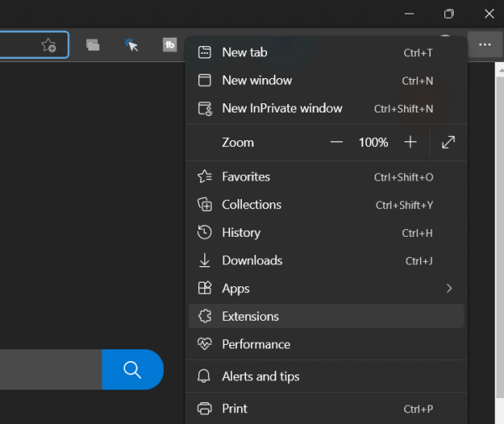This screenshot has width=504, height=424.
Task: Click the New window icon
Action: [x=204, y=81]
